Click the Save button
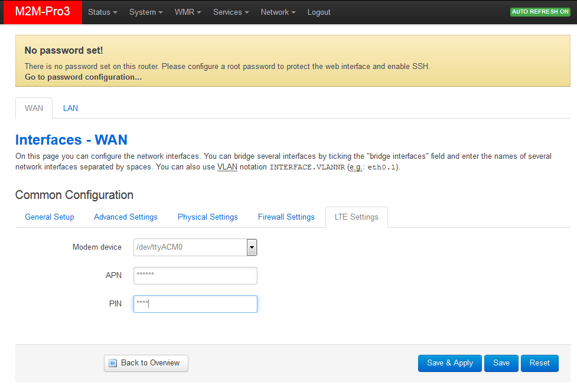Screen dimensions: 577x392 pos(501,363)
